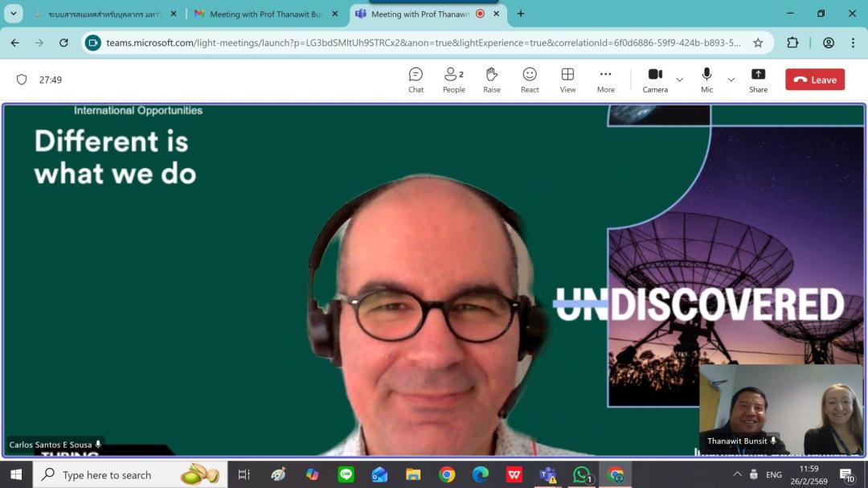Raise your hand in the meeting
868x488 pixels.
[492, 80]
